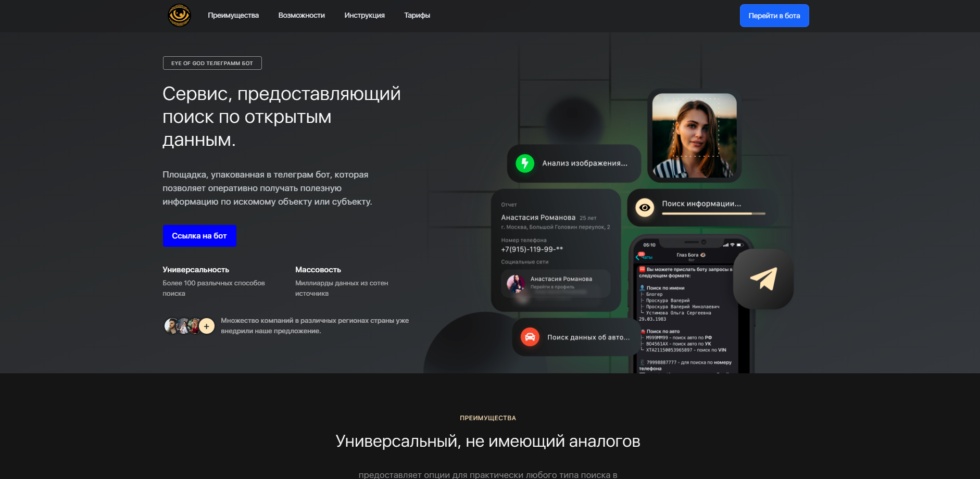Go to the Инструкция section

pos(365,16)
